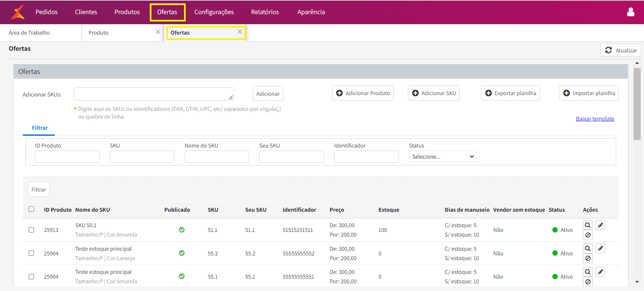The height and width of the screenshot is (291, 644).
Task: Click published check icon for SKU 55.2
Action: tap(182, 253)
